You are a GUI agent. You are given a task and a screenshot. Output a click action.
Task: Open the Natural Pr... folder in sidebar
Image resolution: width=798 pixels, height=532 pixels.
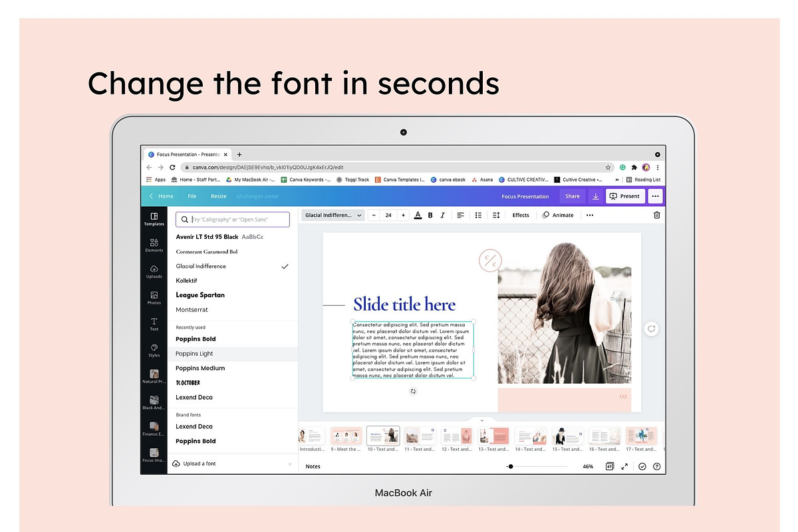154,376
